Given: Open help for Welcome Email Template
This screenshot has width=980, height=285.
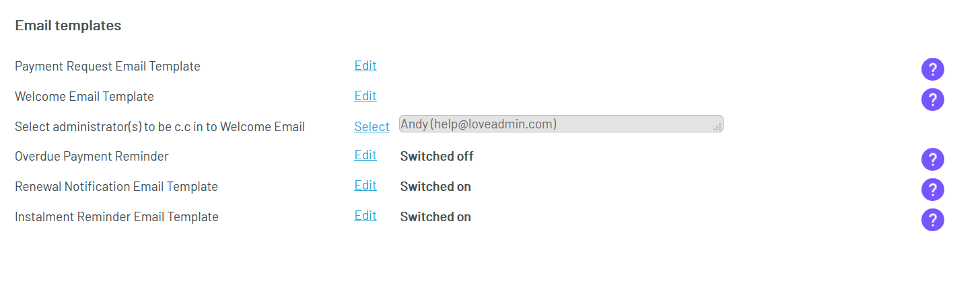Looking at the screenshot, I should click(x=932, y=99).
